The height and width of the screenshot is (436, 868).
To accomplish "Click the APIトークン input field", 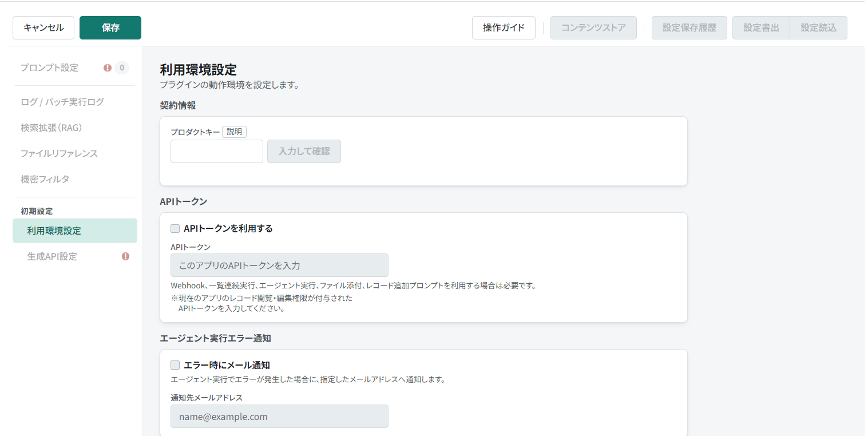I will click(x=279, y=265).
